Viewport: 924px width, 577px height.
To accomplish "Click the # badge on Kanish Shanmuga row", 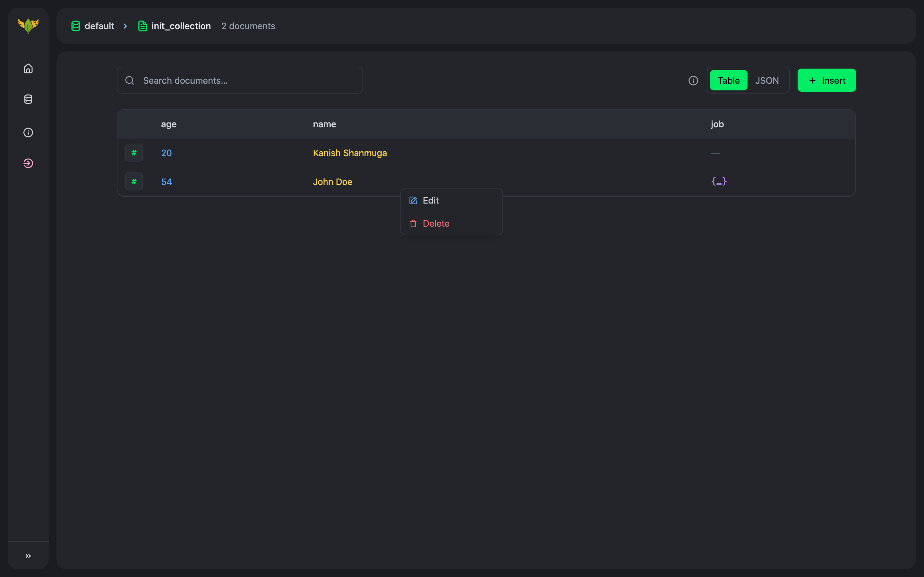I will tap(134, 153).
